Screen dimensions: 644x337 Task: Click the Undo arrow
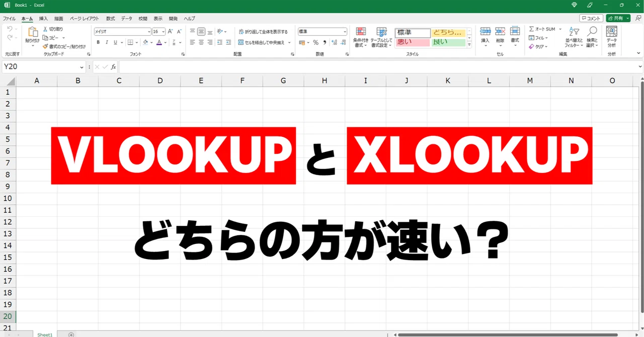10,29
